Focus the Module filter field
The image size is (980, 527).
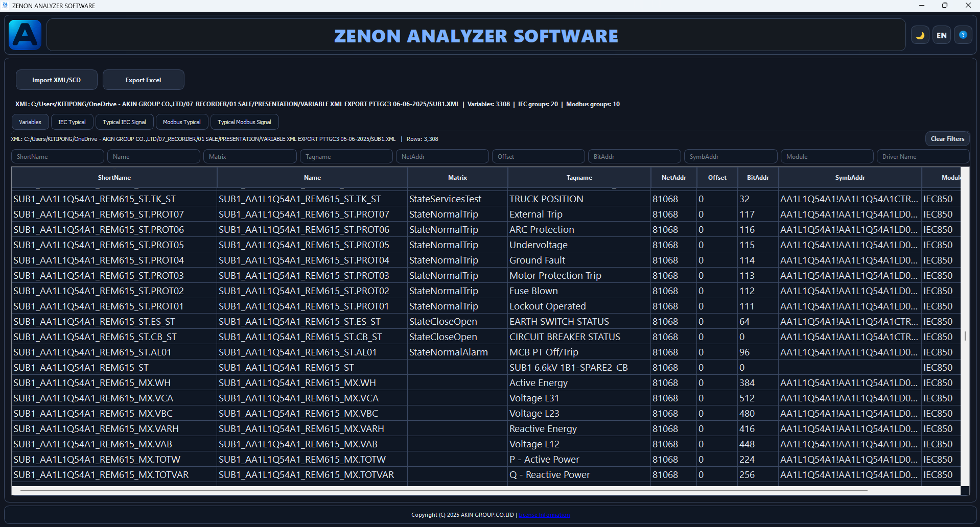[x=827, y=156]
